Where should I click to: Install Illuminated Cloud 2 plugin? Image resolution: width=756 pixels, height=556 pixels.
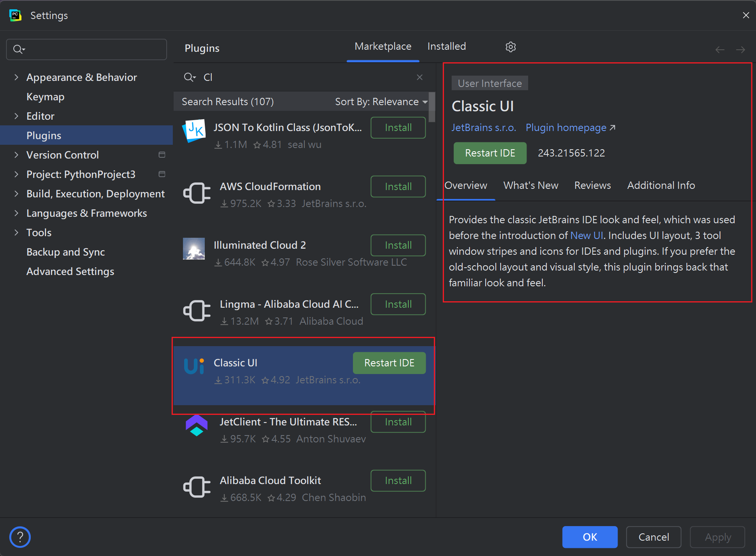[398, 245]
